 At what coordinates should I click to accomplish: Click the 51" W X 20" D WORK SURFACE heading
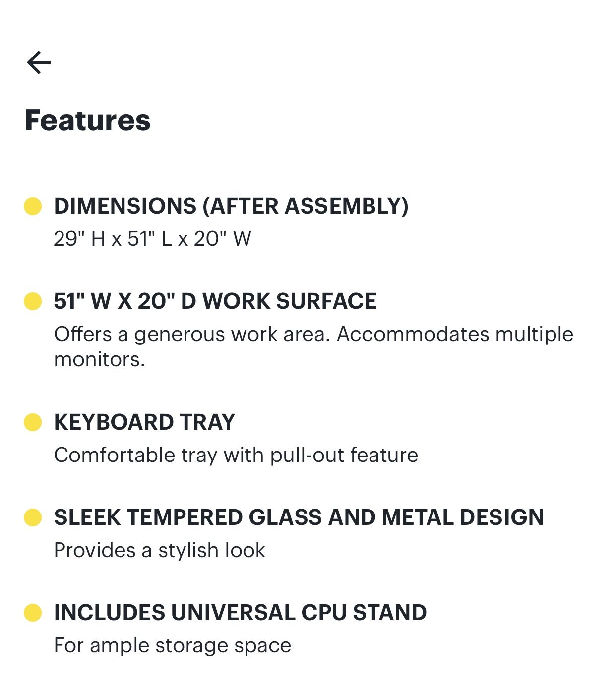[x=215, y=301]
